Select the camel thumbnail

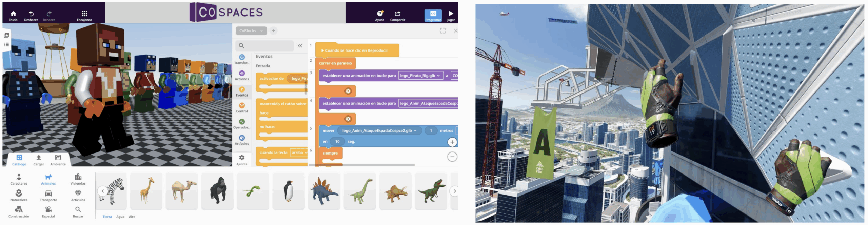182,191
